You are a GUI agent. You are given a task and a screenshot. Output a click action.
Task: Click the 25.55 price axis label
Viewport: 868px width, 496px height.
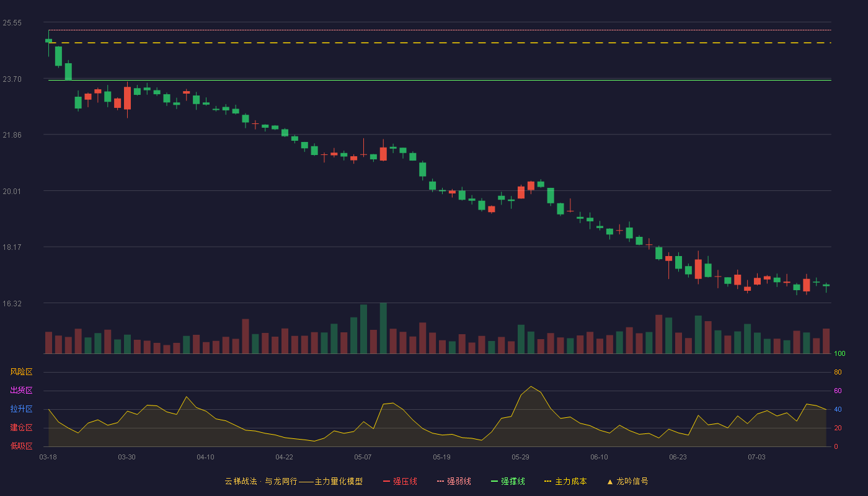point(12,23)
